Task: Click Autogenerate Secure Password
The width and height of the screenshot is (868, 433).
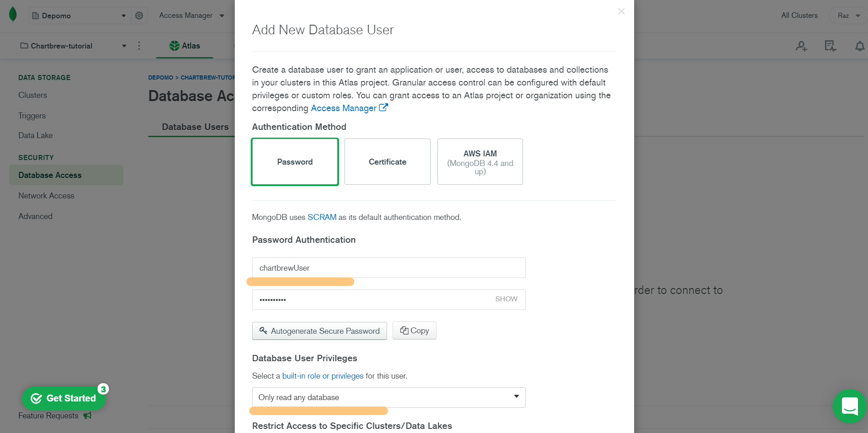Action: click(319, 331)
